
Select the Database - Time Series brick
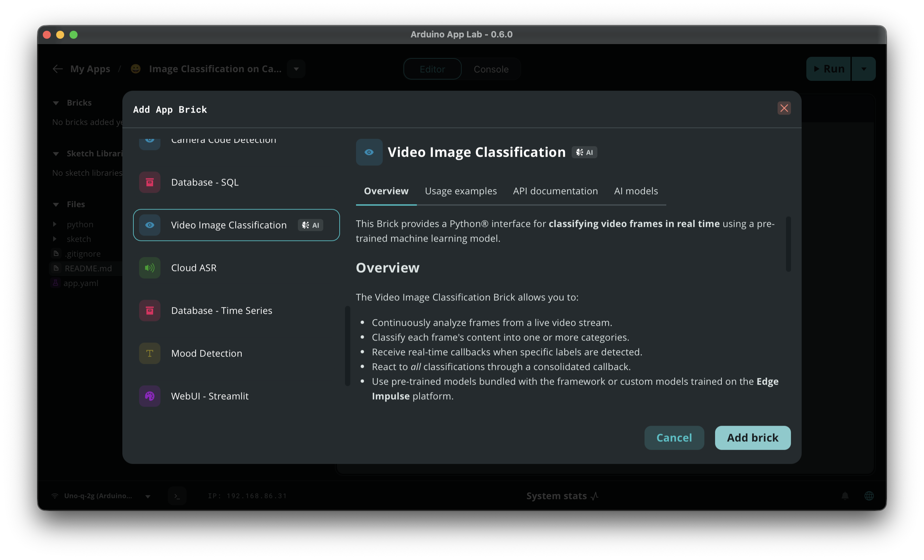pyautogui.click(x=236, y=310)
